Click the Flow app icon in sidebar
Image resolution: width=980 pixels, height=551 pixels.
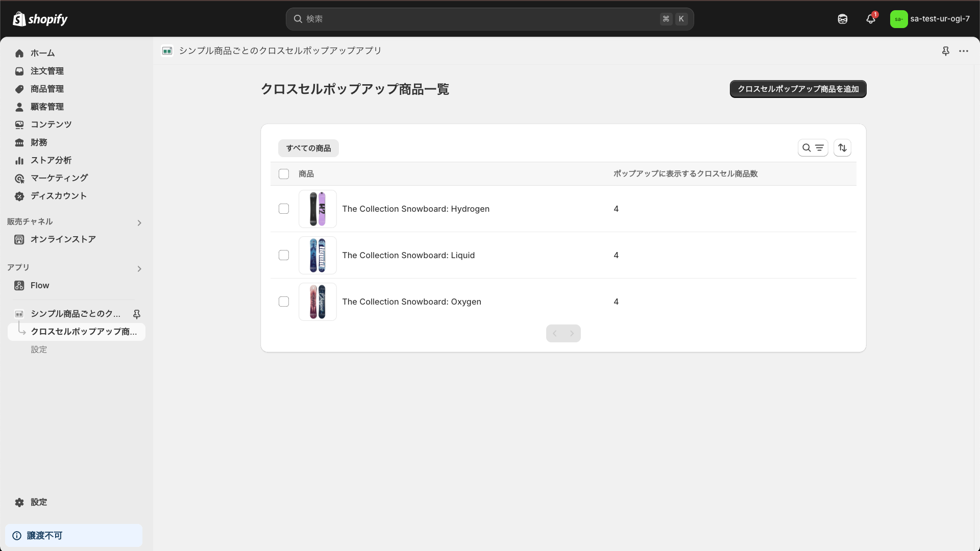[x=19, y=286]
